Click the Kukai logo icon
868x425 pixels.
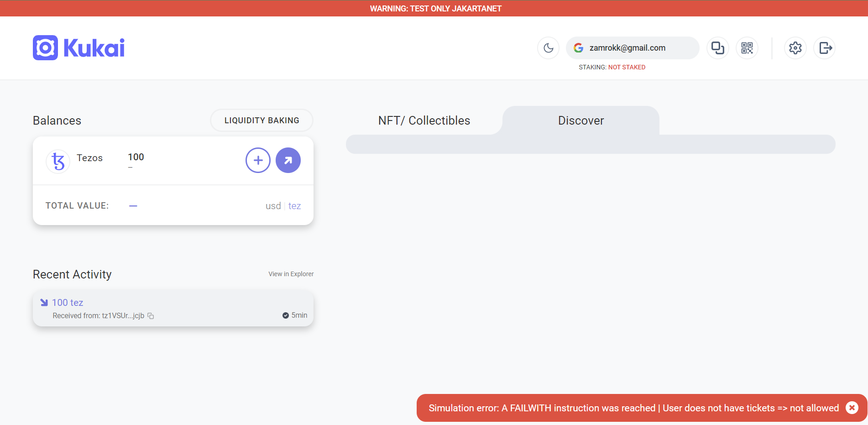point(46,48)
